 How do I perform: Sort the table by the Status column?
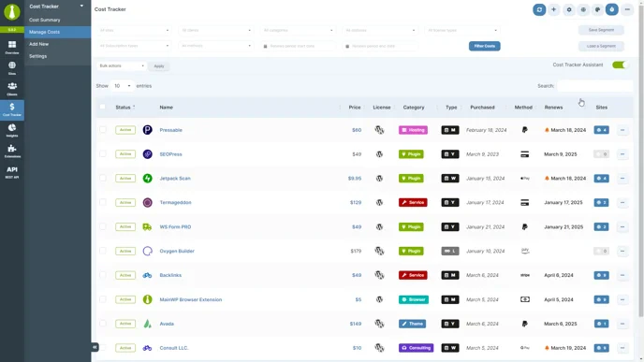(x=125, y=108)
